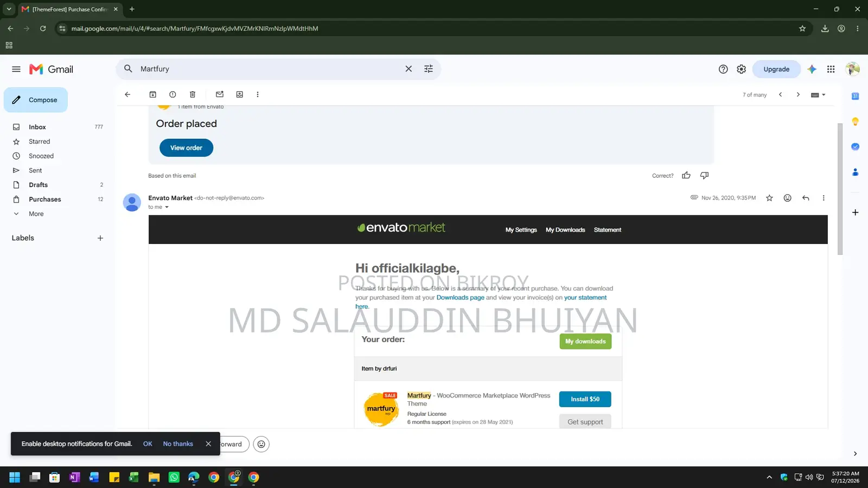Open Gmail support help icon

click(723, 69)
